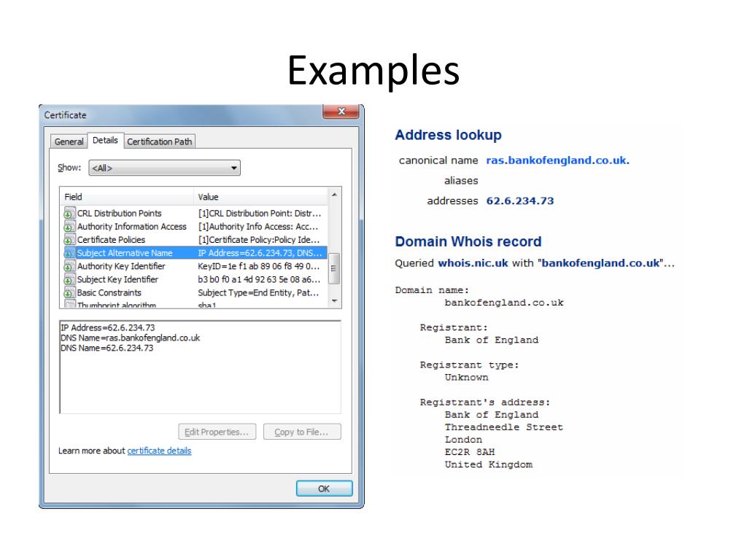
Task: Open the quoted bankofengland.co.uk query link
Action: click(x=601, y=263)
